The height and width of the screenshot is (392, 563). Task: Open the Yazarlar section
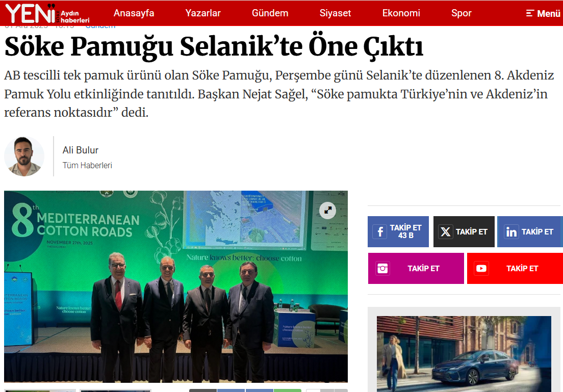[x=203, y=13]
